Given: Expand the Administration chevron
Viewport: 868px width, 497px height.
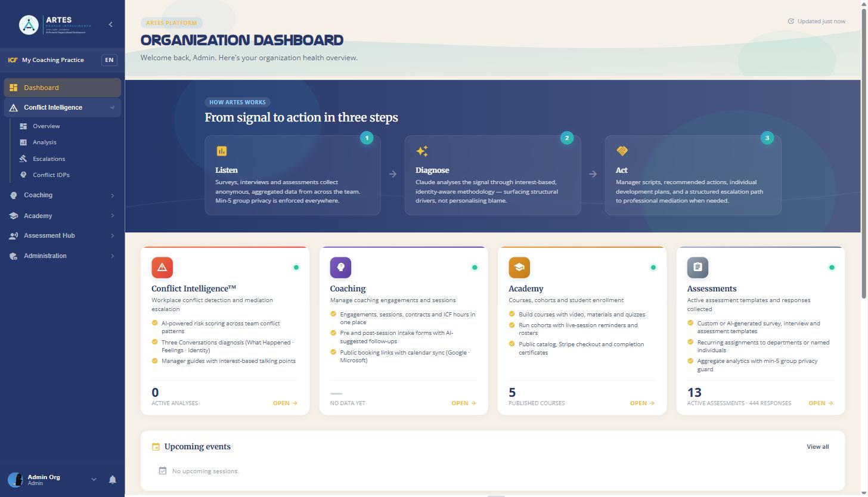Looking at the screenshot, I should (112, 256).
